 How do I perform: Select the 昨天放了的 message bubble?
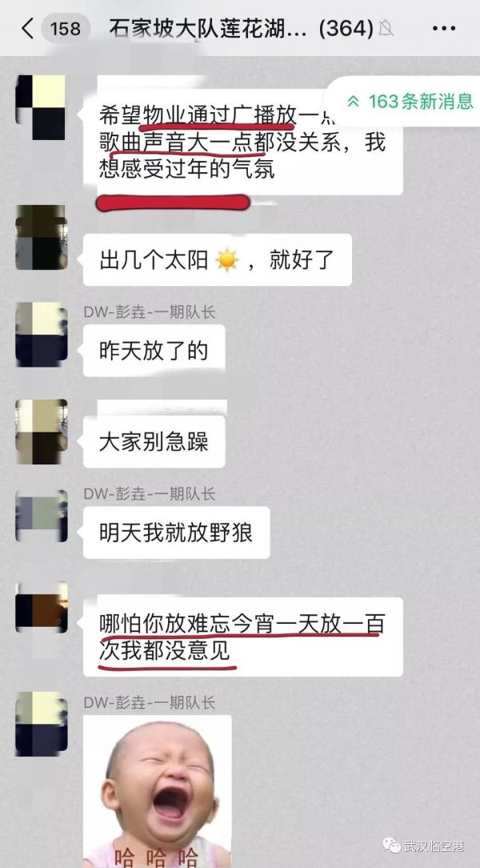pyautogui.click(x=154, y=351)
